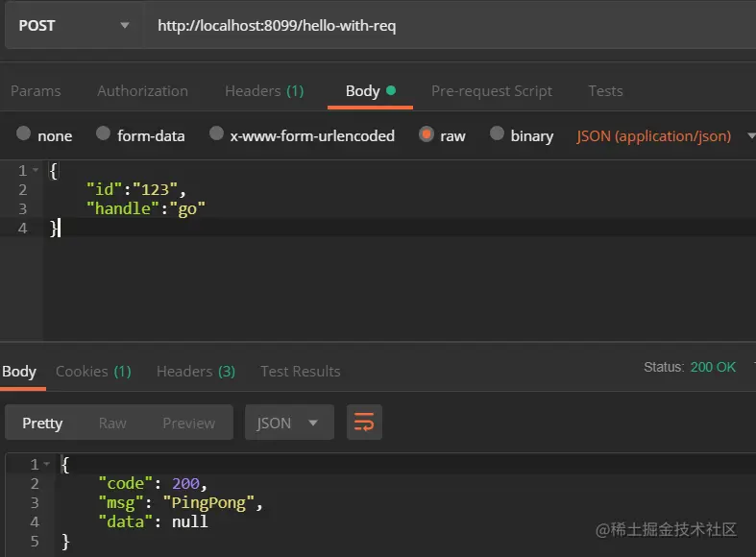Switch response view to Pretty

click(42, 424)
